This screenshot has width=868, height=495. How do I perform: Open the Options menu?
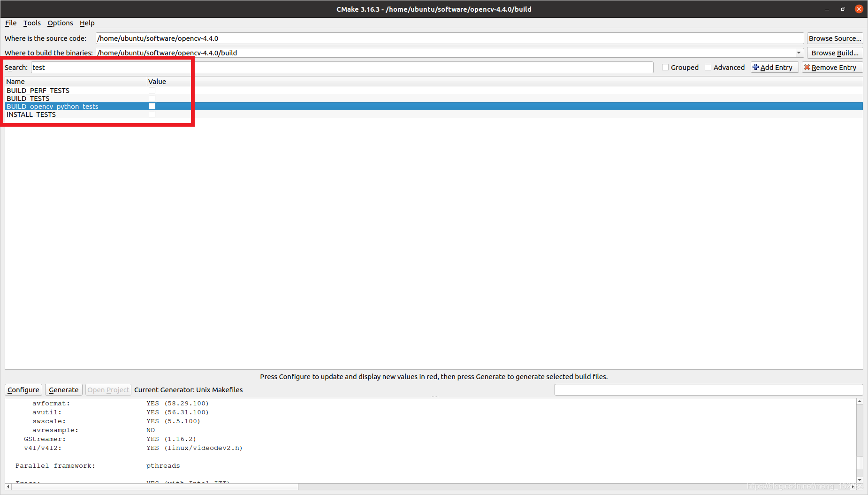pyautogui.click(x=60, y=23)
